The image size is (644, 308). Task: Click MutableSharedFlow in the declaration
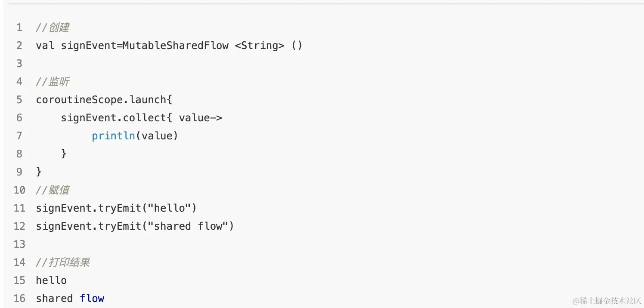coord(175,46)
